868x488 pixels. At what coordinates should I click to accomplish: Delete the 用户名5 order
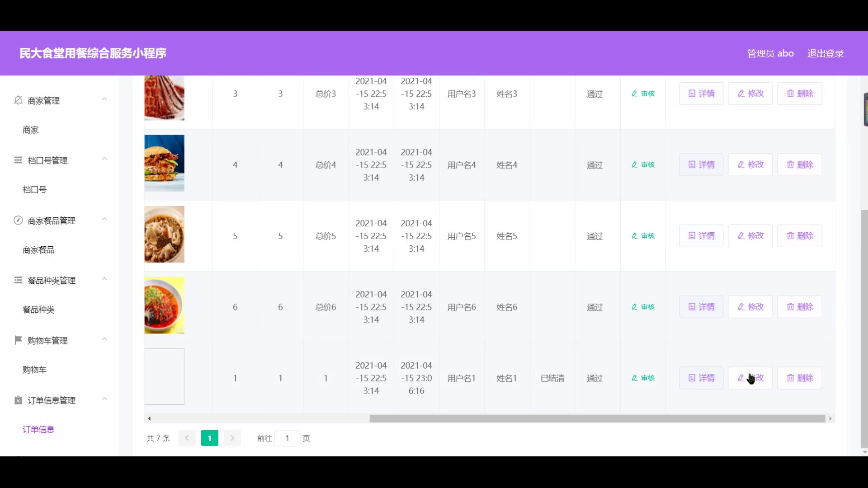pyautogui.click(x=800, y=236)
